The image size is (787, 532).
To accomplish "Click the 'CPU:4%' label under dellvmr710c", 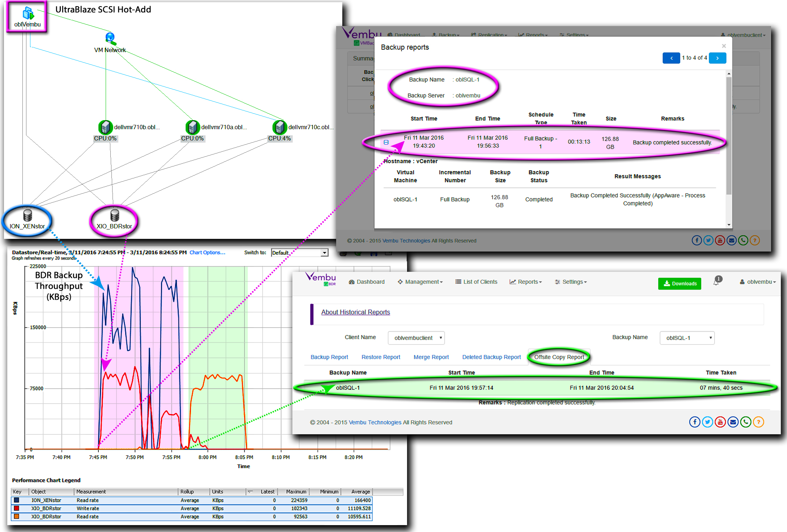I will click(279, 139).
